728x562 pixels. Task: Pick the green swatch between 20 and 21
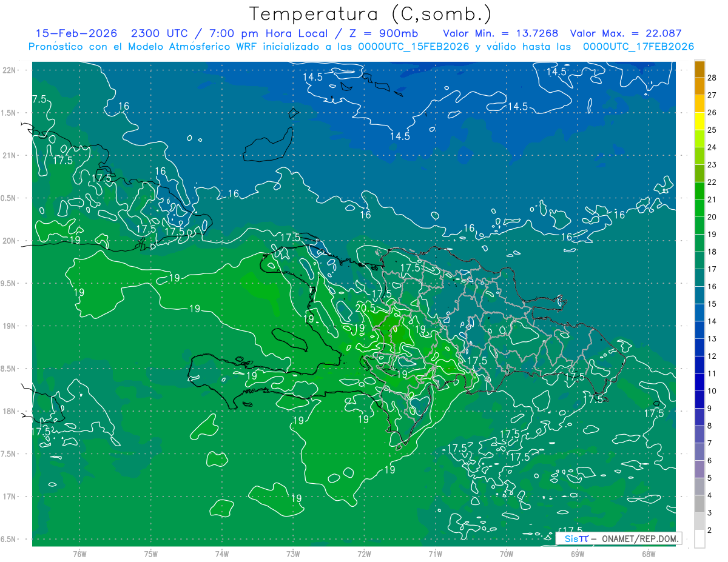699,208
